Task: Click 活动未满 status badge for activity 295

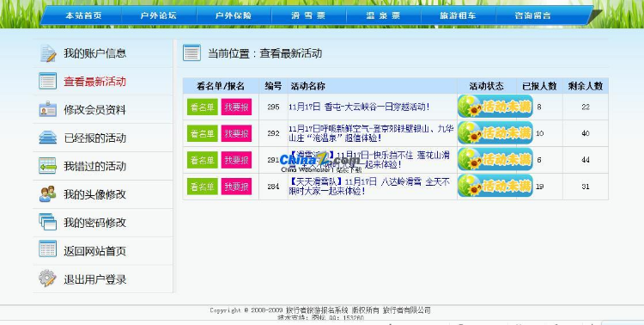Action: pyautogui.click(x=495, y=107)
